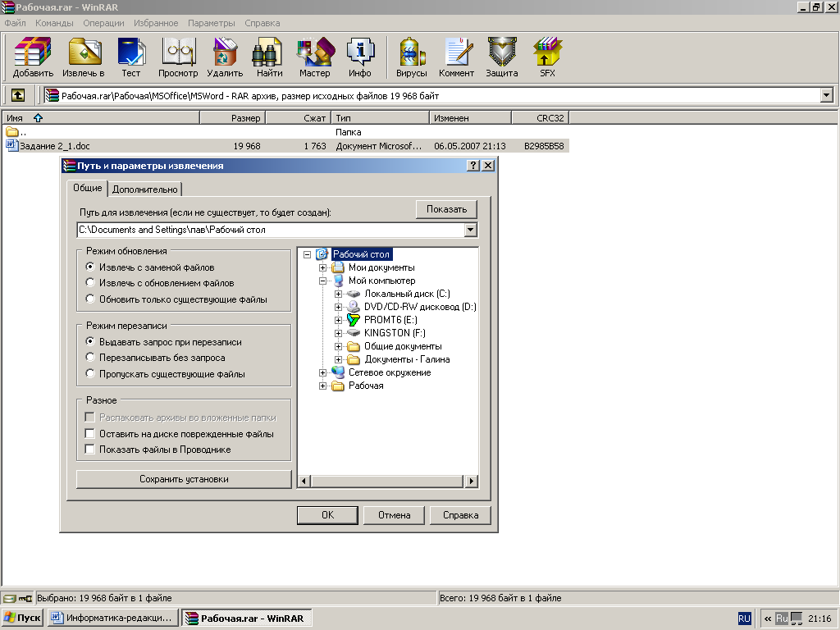Expand the Рабочая folder tree node
Viewport: 840px width, 630px height.
coord(322,386)
